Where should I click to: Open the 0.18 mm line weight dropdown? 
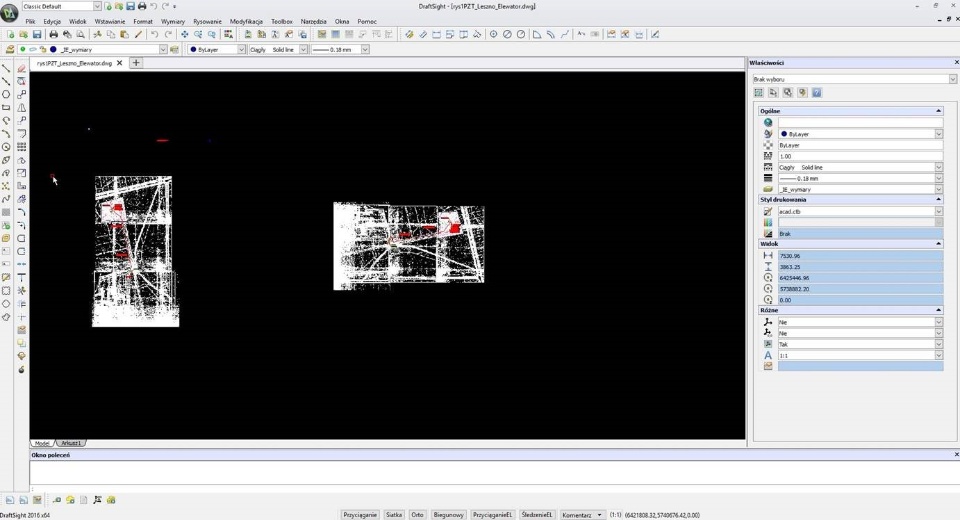[x=365, y=50]
